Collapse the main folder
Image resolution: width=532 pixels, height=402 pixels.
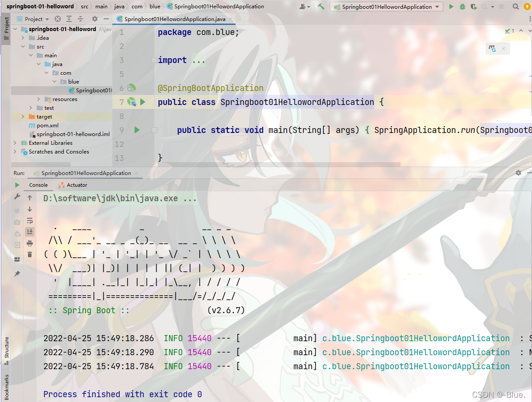tap(31, 56)
